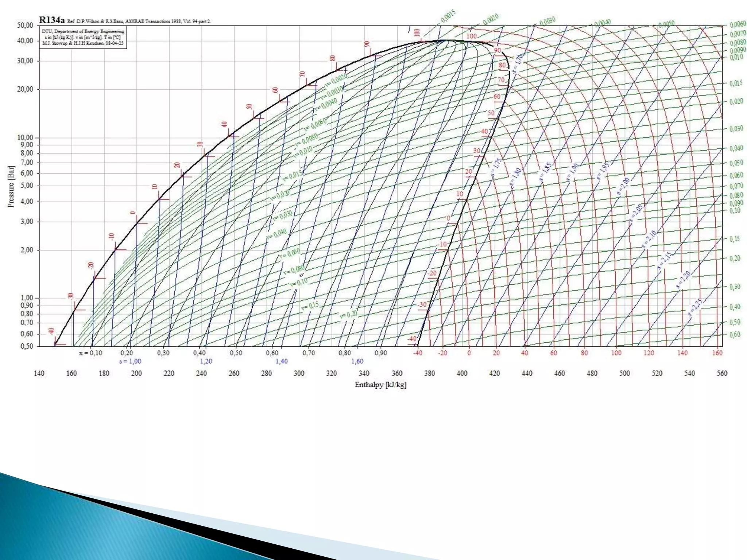Click the 10,00 pressure axis value
747x560 pixels.
click(25, 137)
